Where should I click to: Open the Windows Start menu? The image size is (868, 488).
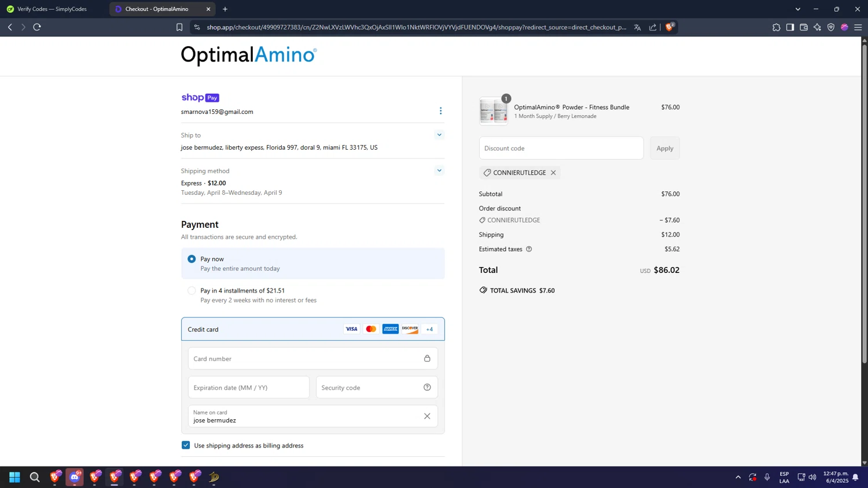[x=15, y=477]
